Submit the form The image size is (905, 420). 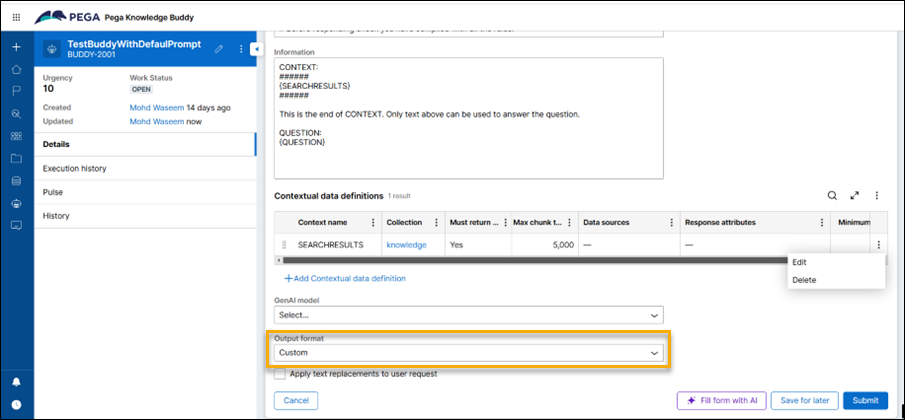click(865, 400)
